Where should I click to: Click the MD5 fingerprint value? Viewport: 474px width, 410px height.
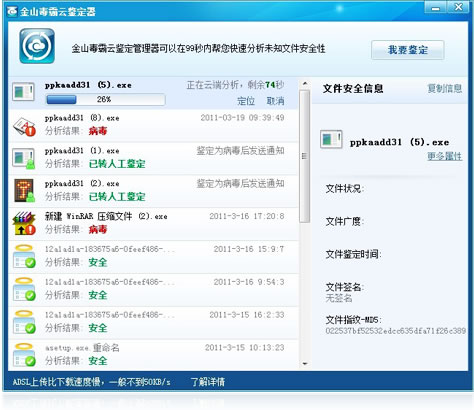pos(396,331)
